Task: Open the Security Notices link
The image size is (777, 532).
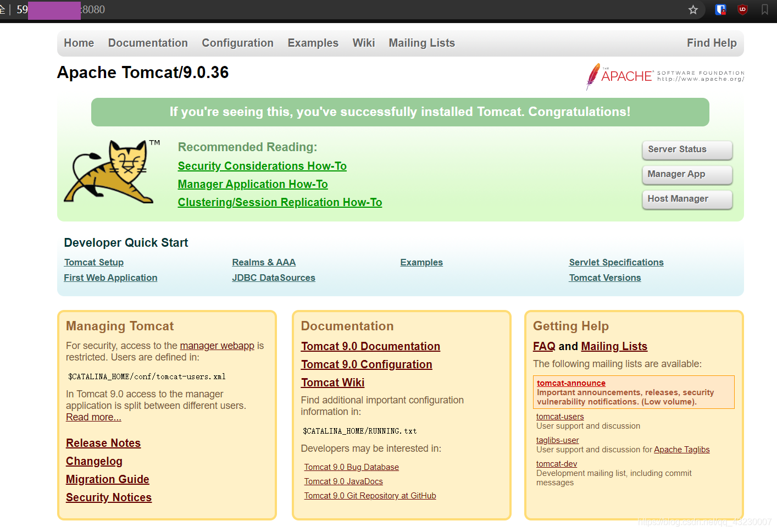Action: coord(109,497)
